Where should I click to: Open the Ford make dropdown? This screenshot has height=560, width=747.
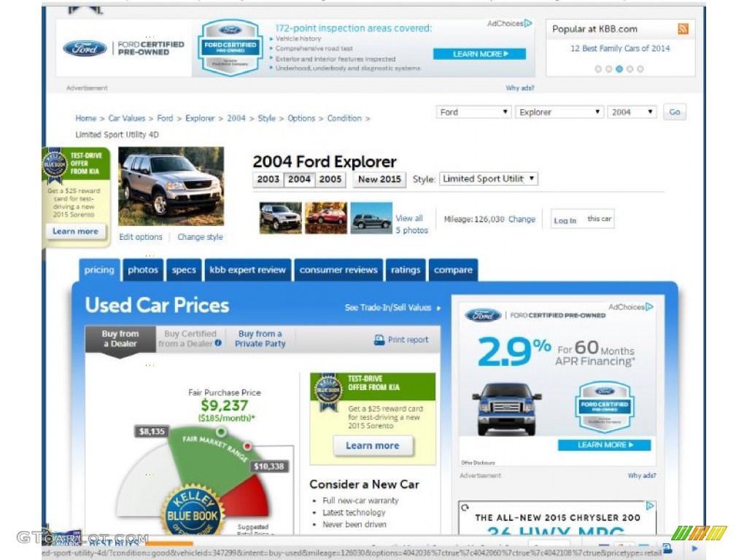[x=473, y=112]
